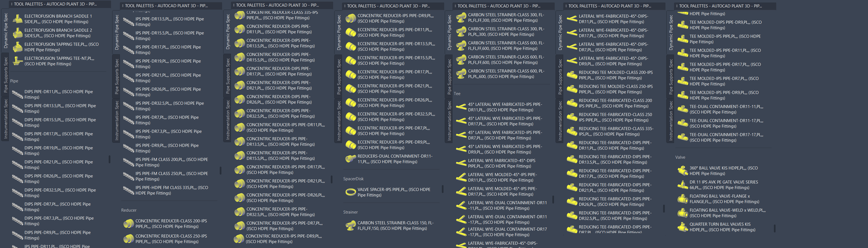Click 'CONCENTRIC REDUCER-IPS PIPE-DR21' label
The image size is (868, 248).
coord(286,184)
